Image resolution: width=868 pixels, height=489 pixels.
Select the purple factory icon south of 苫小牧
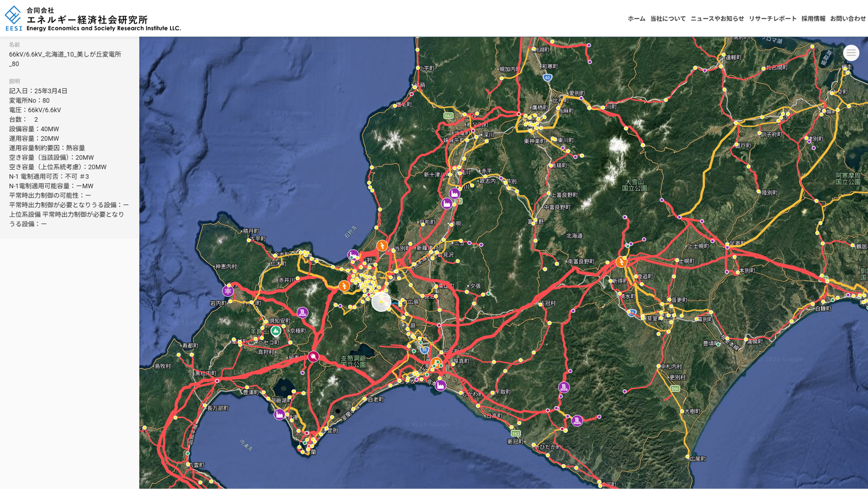pos(440,386)
